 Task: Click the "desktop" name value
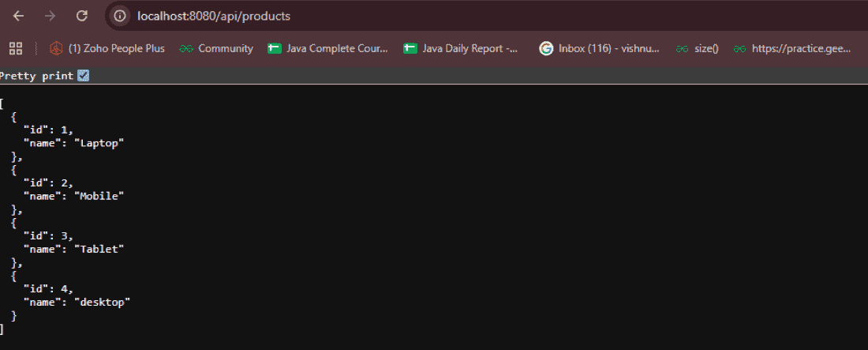point(103,303)
